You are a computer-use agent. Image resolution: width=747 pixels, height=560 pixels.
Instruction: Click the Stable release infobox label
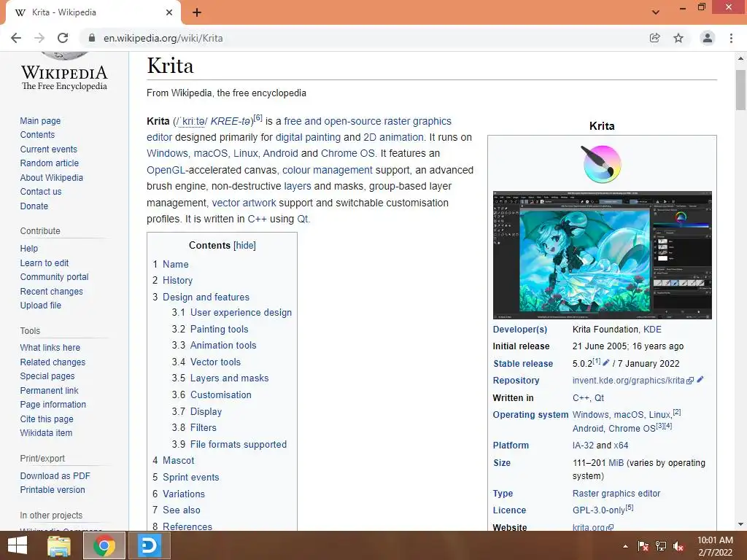[x=523, y=363]
